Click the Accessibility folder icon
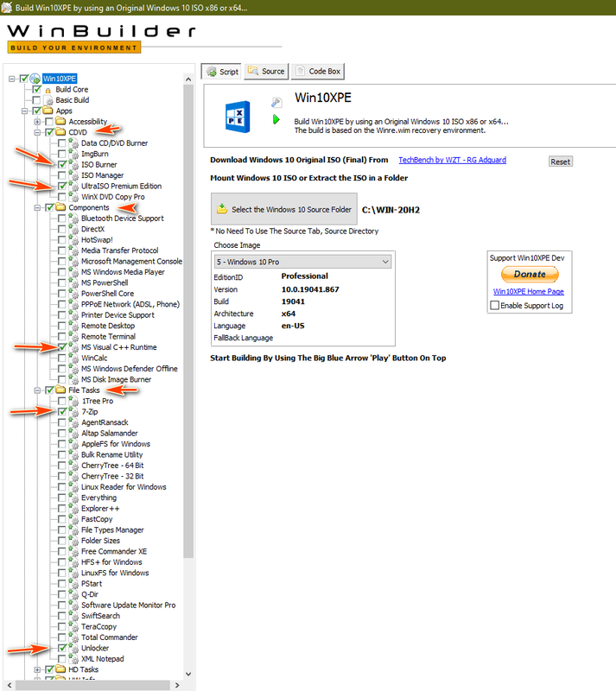This screenshot has height=691, width=616. click(60, 121)
